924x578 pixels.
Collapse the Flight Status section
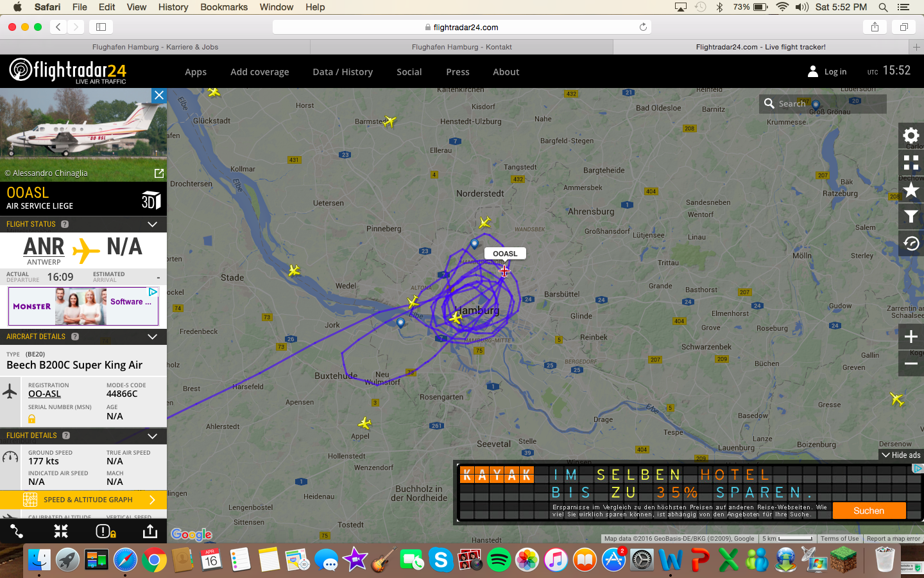point(152,224)
